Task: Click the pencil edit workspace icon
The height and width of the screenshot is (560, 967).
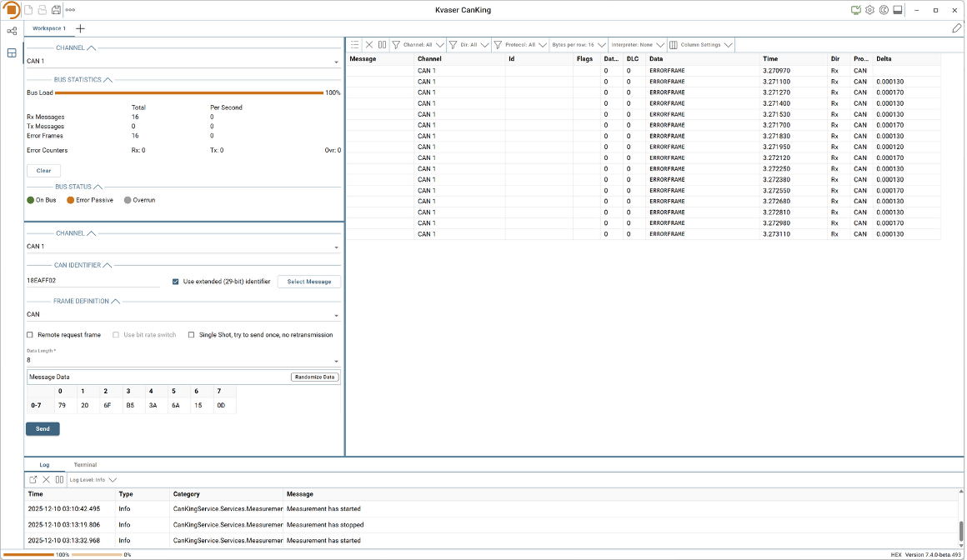Action: [x=957, y=28]
